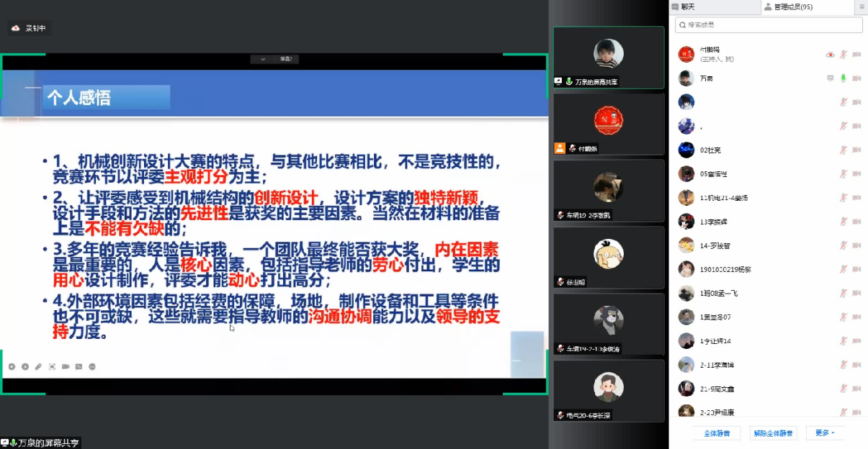Open the subtitles icon in slideshow toolbar
868x449 pixels.
79,367
